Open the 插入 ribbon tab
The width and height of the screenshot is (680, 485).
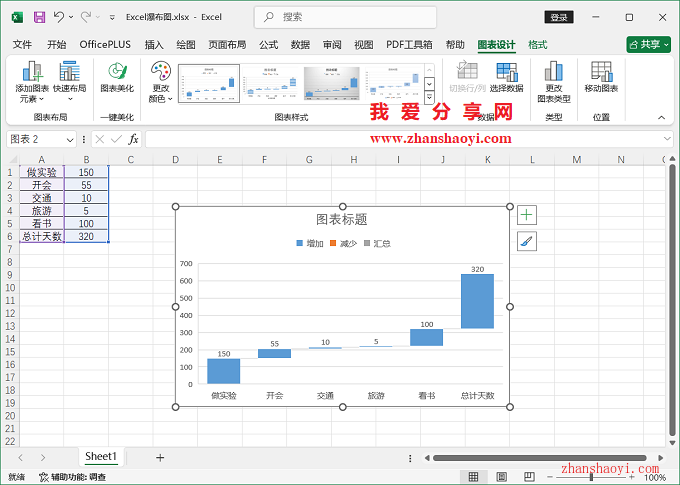pos(154,45)
